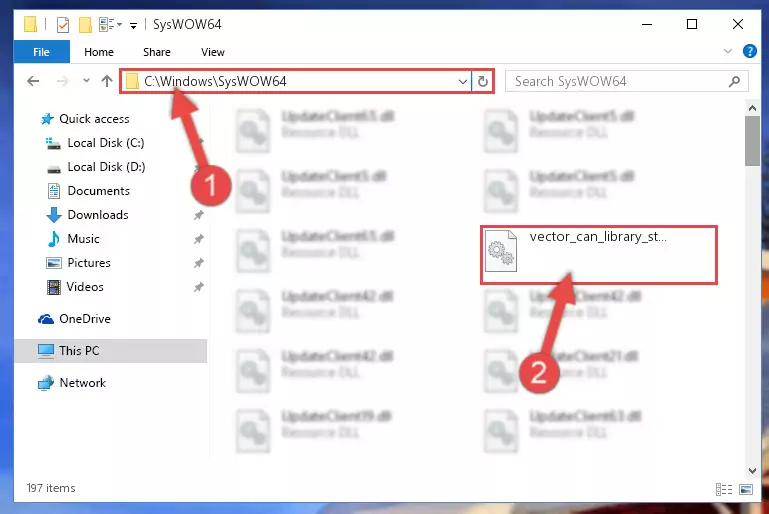Image resolution: width=769 pixels, height=514 pixels.
Task: Click the pin icon beside Videos
Action: (199, 287)
